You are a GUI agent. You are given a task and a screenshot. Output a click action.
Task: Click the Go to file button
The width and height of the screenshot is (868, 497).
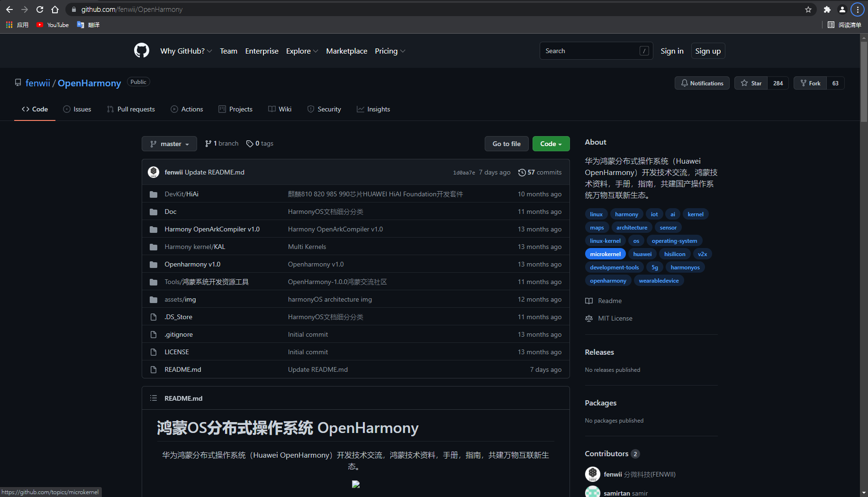point(506,144)
